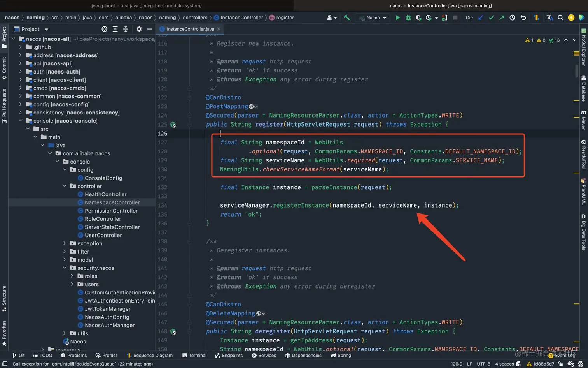Change the 4 spaces indent setting
Viewport: 588px width, 368px height.
(504, 364)
